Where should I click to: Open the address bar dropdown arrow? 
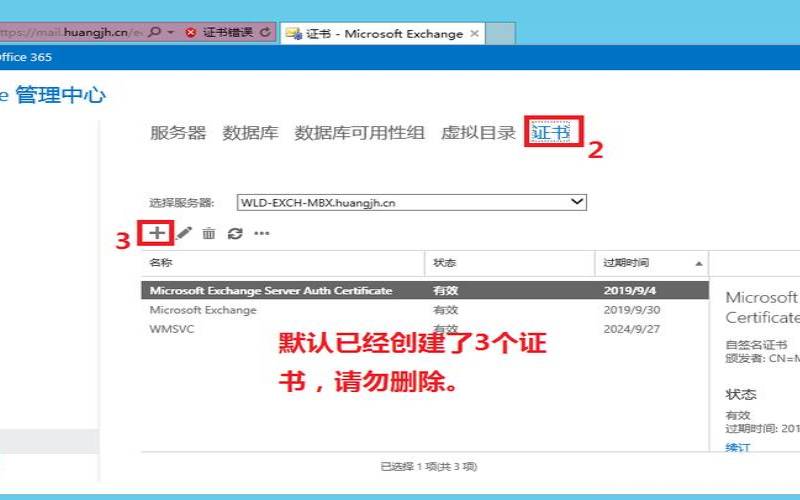tap(171, 32)
